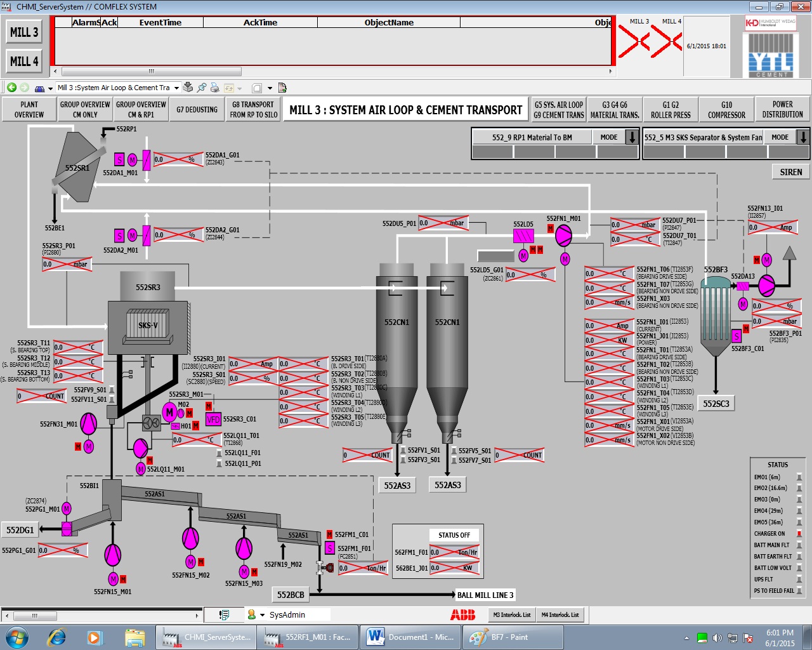Open the POWER DISTRIBUTION display
Screen dimensions: 812x650
pos(782,110)
